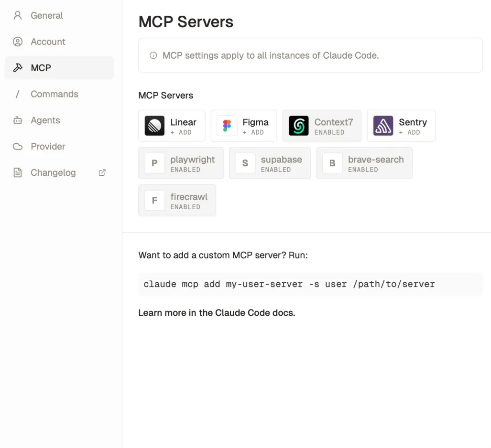Select the MCP sidebar item
Viewport: 491px width, 448px height.
pyautogui.click(x=59, y=67)
